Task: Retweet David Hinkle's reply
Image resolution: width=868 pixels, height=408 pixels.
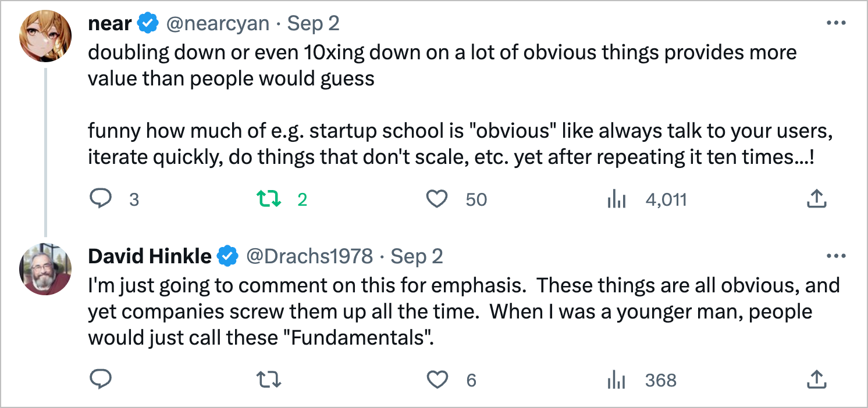Action: point(269,380)
